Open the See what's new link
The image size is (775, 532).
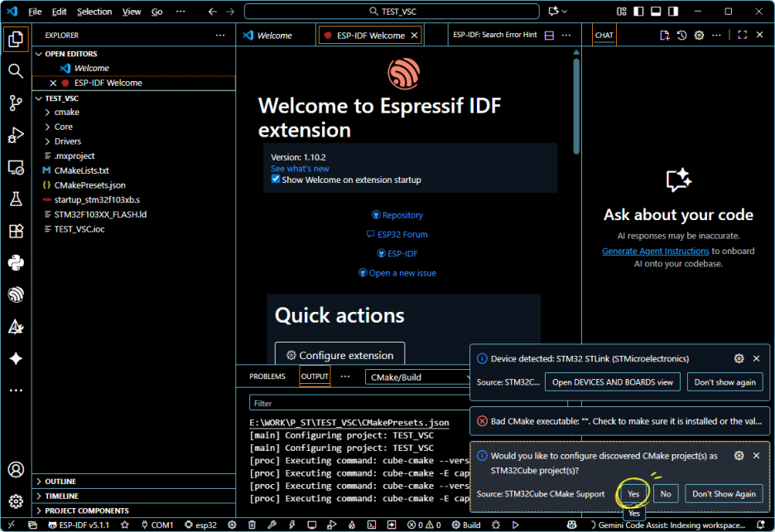pyautogui.click(x=300, y=169)
